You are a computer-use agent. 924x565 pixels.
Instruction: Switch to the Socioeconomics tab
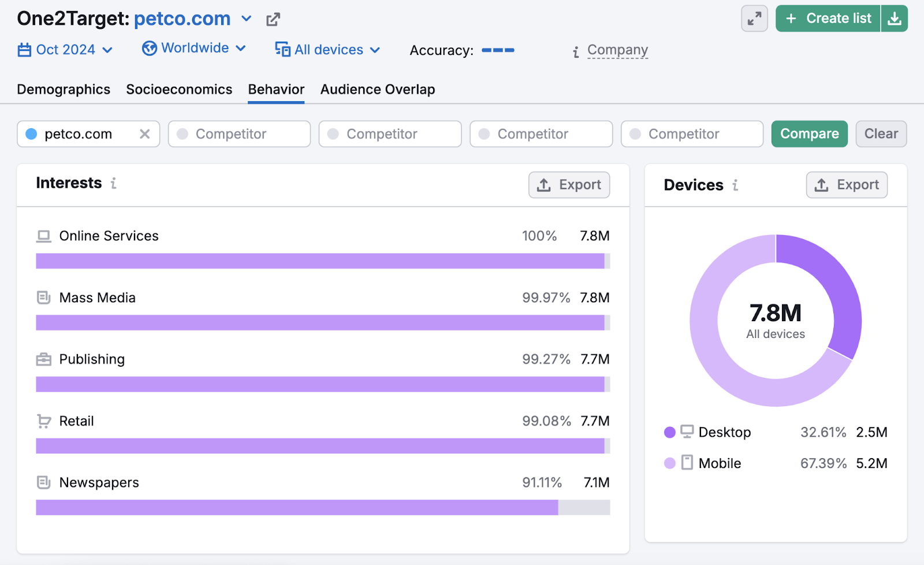click(179, 90)
